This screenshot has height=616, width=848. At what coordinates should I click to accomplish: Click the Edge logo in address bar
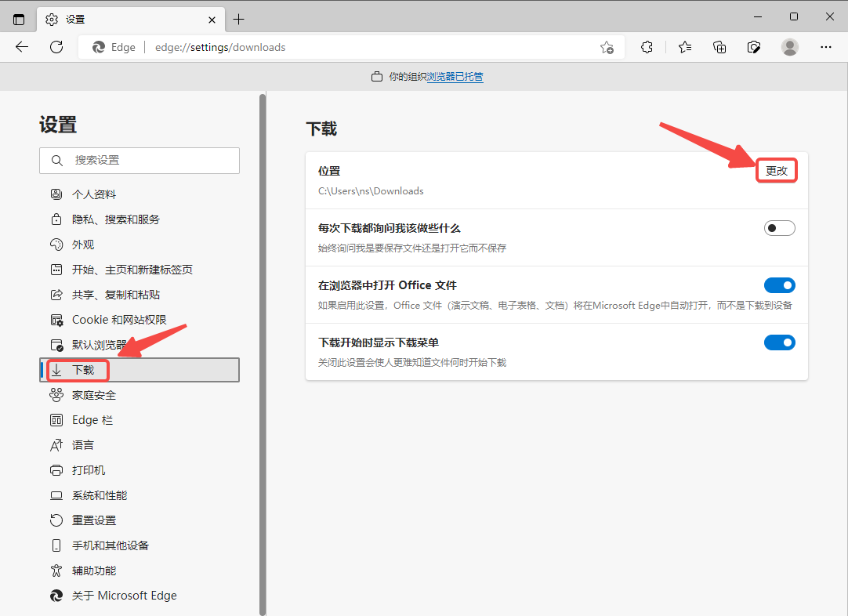click(99, 47)
